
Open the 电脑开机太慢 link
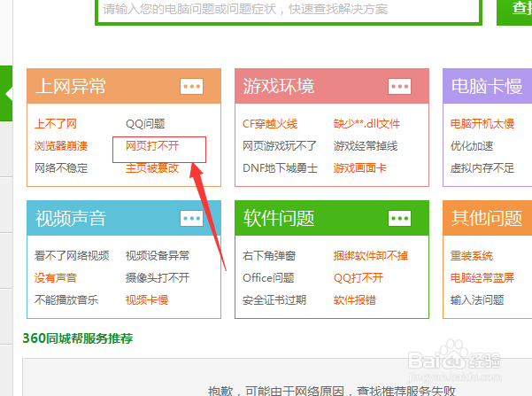coord(482,124)
